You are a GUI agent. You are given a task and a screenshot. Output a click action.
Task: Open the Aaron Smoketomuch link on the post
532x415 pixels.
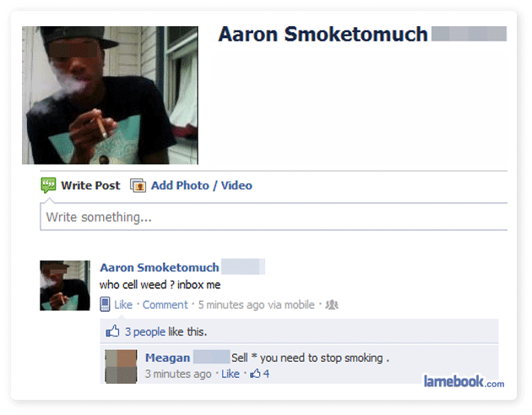click(x=159, y=268)
